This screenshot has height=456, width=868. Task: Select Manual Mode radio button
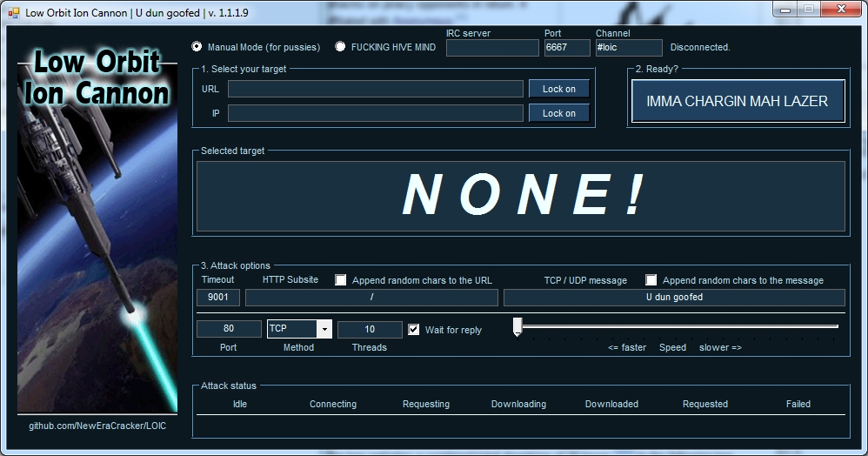pos(197,46)
